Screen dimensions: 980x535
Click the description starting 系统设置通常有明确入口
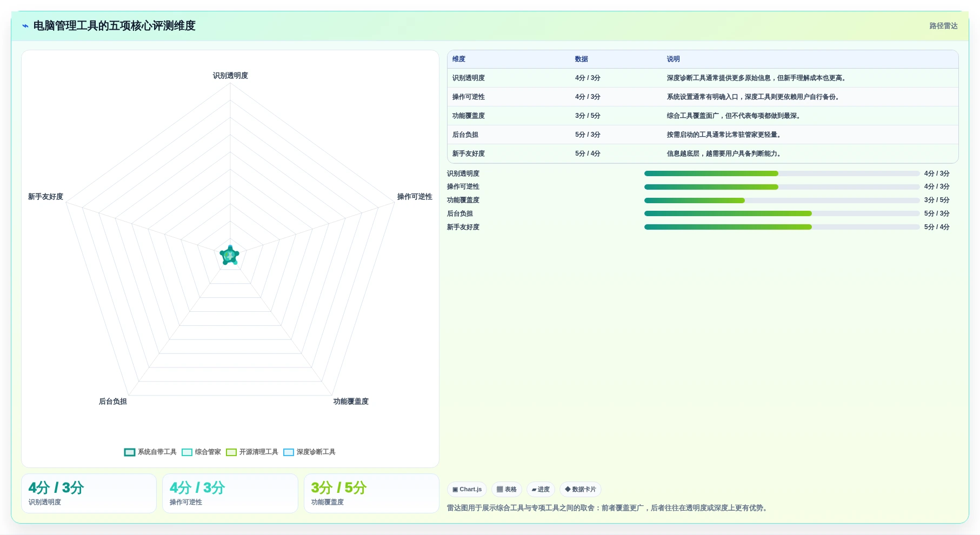(x=754, y=97)
